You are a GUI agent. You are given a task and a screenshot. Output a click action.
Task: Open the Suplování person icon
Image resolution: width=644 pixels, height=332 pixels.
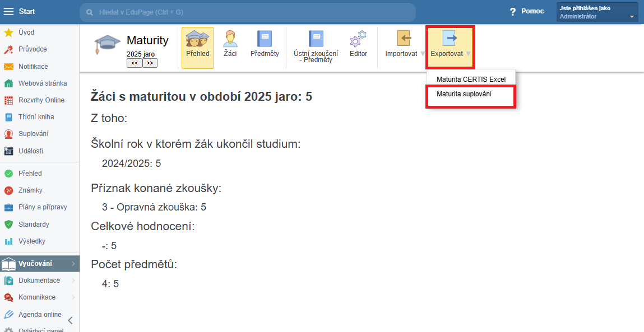pyautogui.click(x=8, y=134)
